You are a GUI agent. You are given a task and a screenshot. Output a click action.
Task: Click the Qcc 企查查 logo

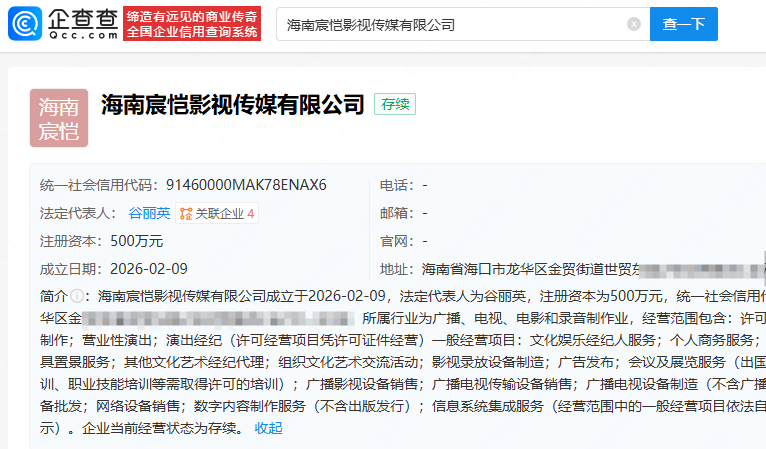(62, 24)
